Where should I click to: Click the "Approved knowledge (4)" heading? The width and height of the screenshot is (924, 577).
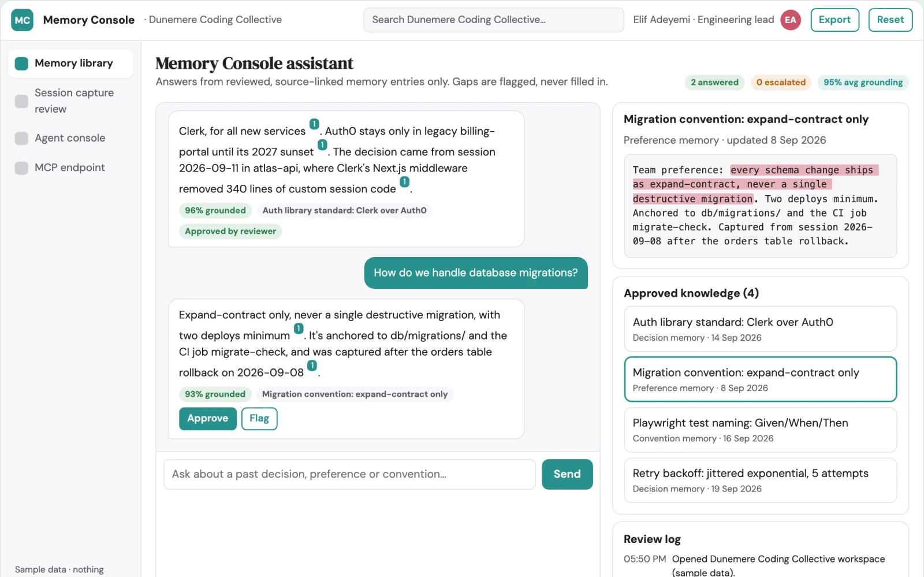[x=691, y=293]
